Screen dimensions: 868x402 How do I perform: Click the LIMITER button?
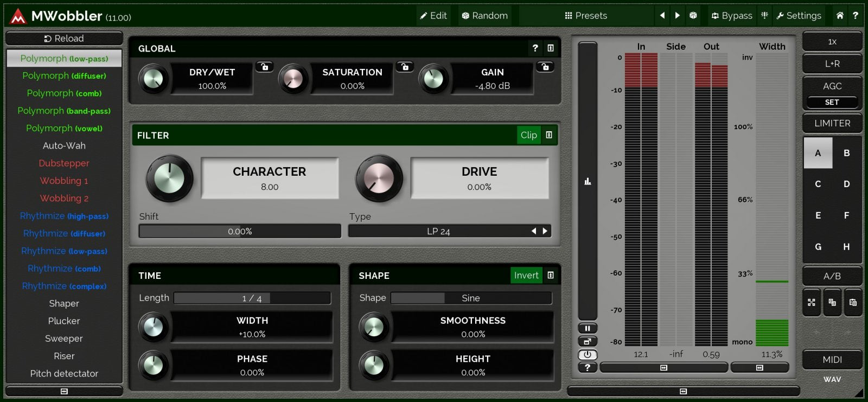click(x=832, y=123)
